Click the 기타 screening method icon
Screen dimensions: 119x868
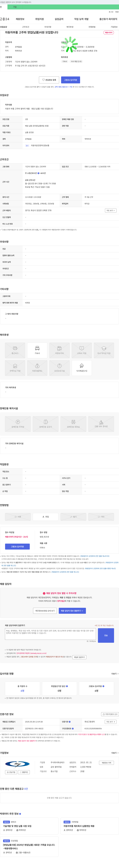(x=101, y=517)
